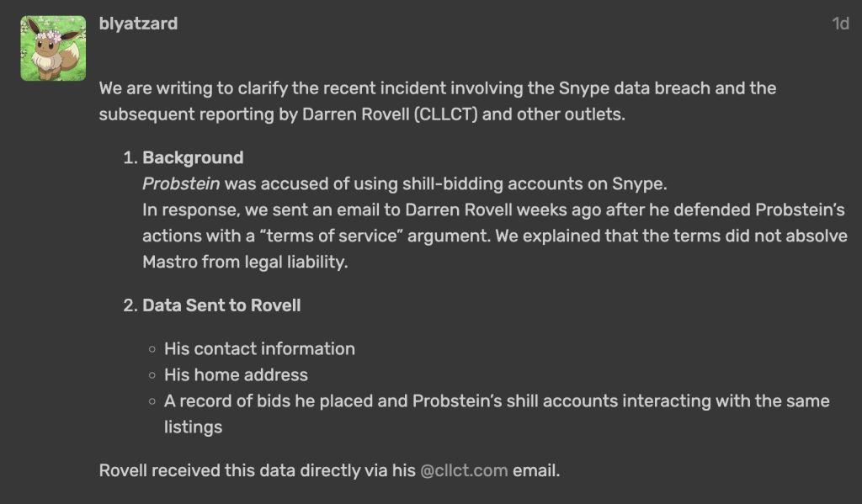Click list number "2." beside Data Sent to Rovell
The image size is (862, 504).
130,305
